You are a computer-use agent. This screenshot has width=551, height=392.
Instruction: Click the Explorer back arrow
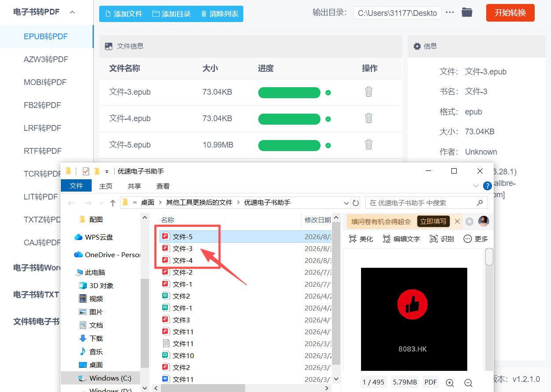[x=72, y=203]
